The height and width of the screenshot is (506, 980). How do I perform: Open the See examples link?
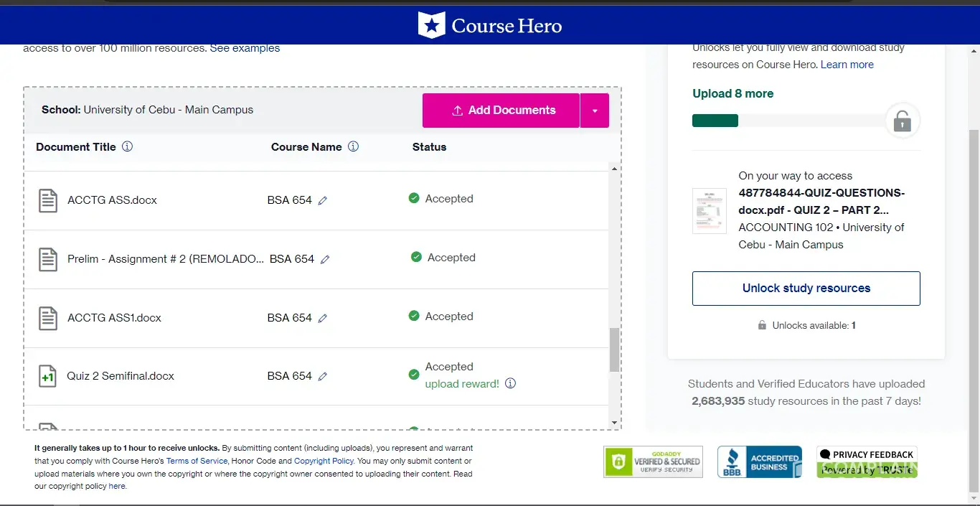(x=245, y=48)
